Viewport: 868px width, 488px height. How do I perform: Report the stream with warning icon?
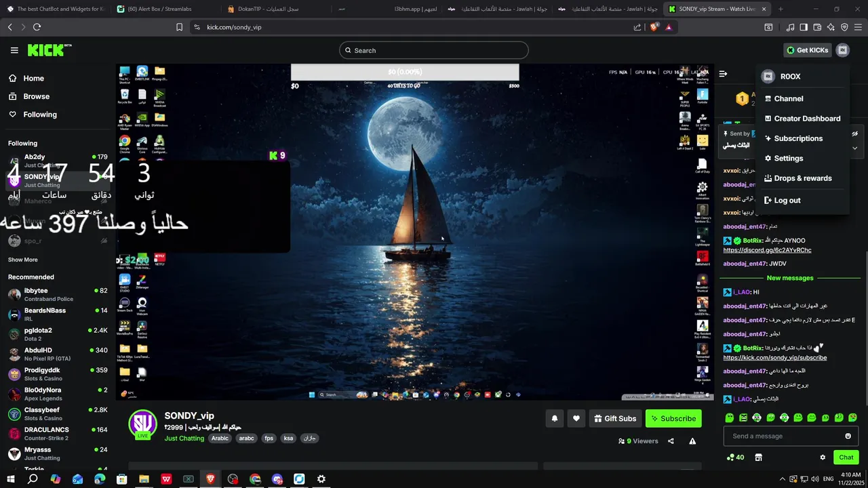tap(692, 441)
